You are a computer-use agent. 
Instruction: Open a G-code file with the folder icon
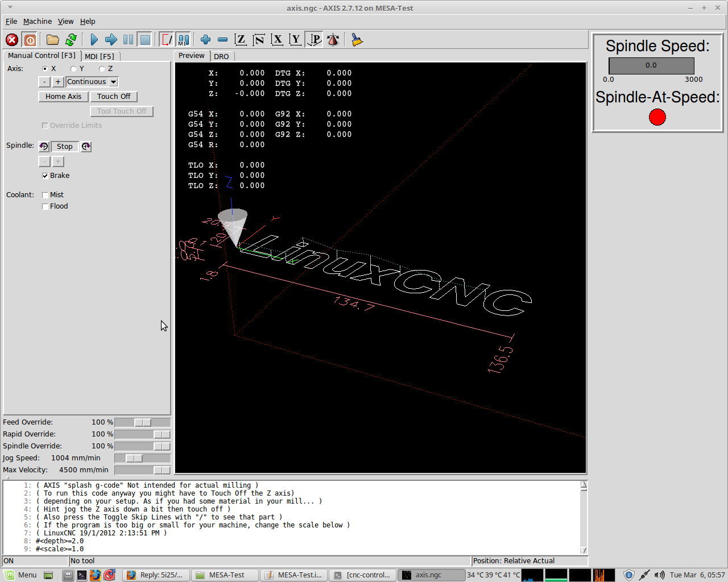pos(53,40)
